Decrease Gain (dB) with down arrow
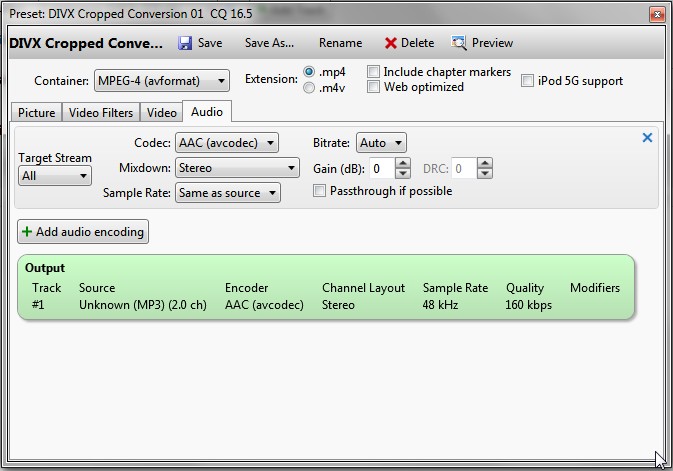673x471 pixels. [403, 173]
